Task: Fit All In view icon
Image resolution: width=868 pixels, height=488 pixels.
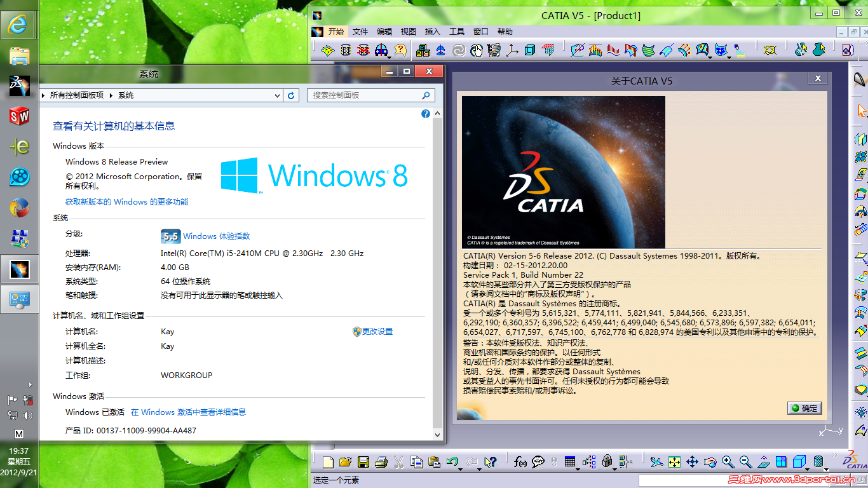Action: pos(675,462)
